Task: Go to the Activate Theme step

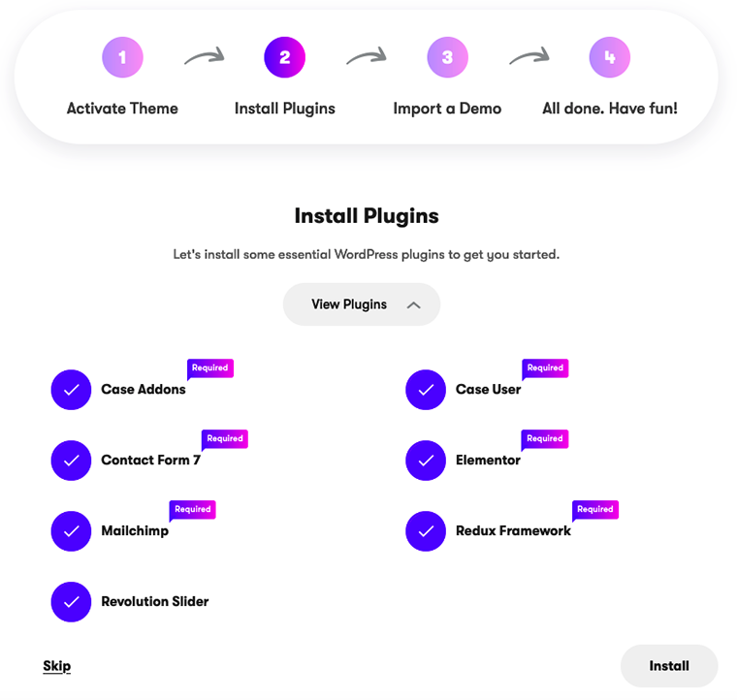Action: 122,109
